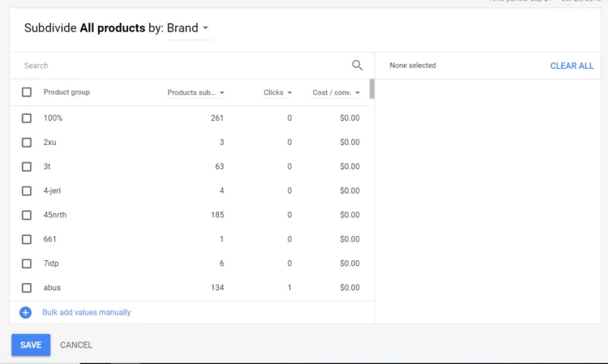Viewport: 608px width, 364px height.
Task: Tick the 4-jeri brand checkbox
Action: pos(27,191)
